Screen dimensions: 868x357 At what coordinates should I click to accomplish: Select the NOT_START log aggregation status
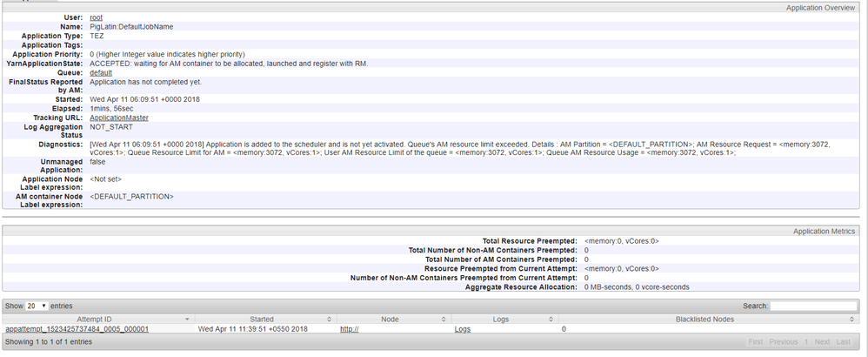click(x=111, y=127)
